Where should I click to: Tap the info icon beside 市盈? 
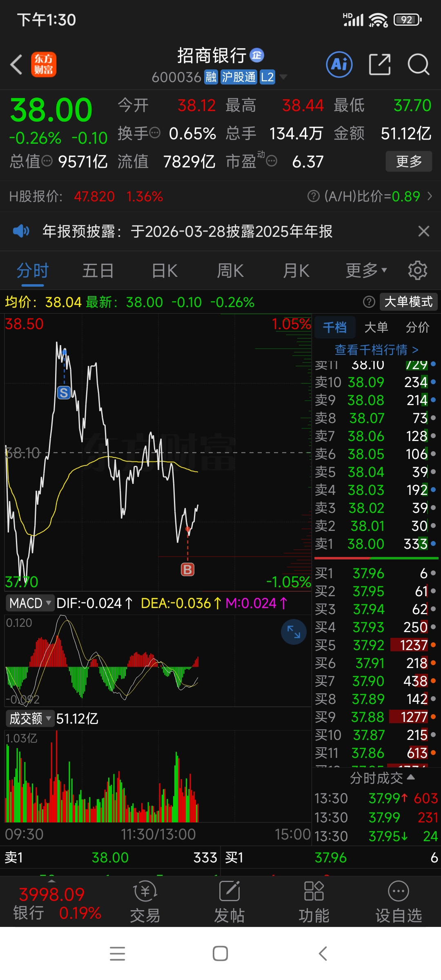(272, 161)
